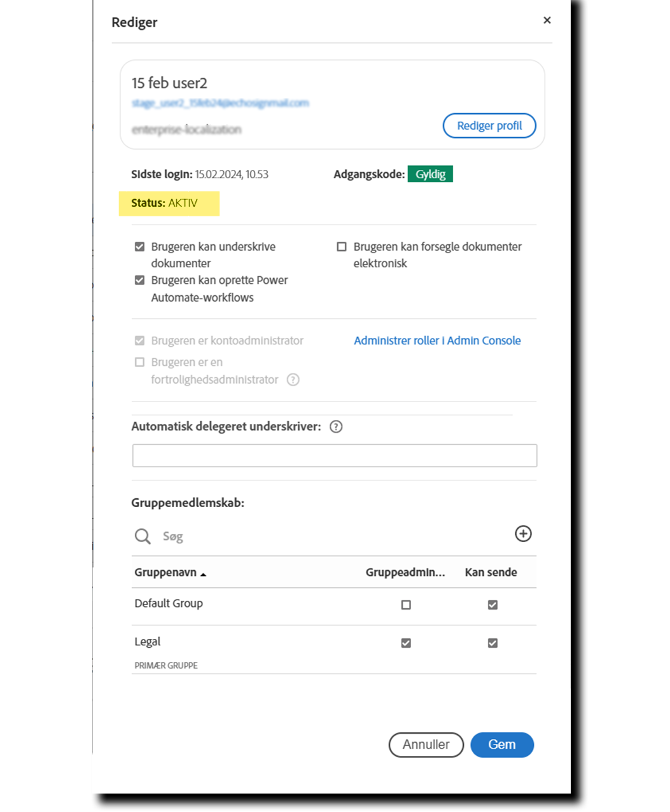670x812 pixels.
Task: Focus the Automatisk delegeret underskriver input field
Action: [335, 456]
